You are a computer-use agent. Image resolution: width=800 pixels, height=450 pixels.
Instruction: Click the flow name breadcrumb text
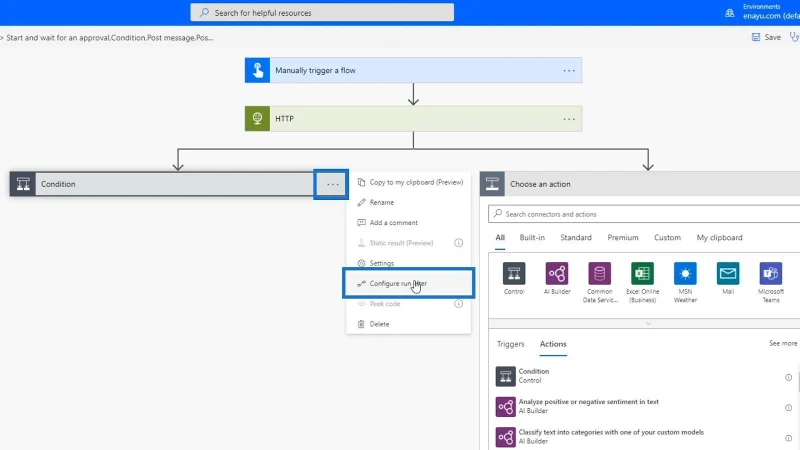(x=110, y=38)
